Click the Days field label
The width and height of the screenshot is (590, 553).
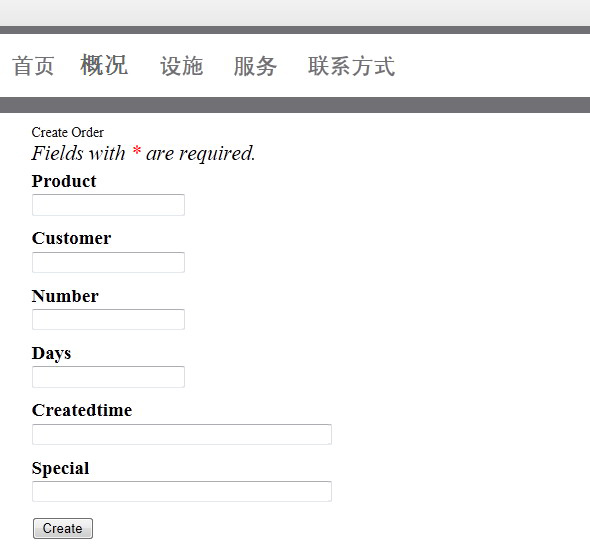[51, 354]
